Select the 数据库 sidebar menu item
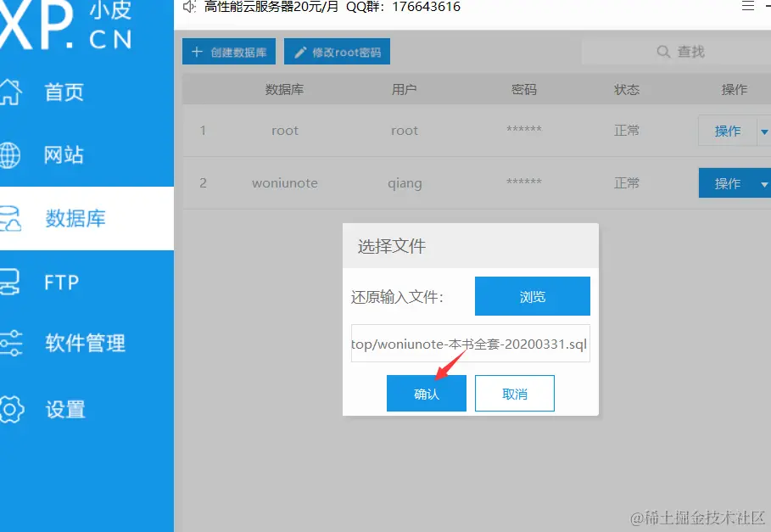This screenshot has width=771, height=532. (87, 219)
